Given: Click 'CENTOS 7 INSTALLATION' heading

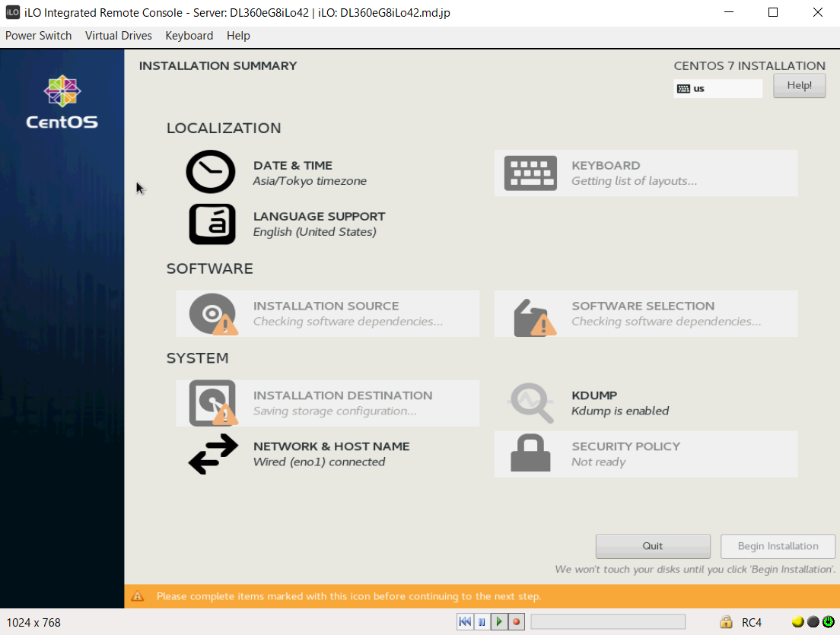Looking at the screenshot, I should 749,66.
